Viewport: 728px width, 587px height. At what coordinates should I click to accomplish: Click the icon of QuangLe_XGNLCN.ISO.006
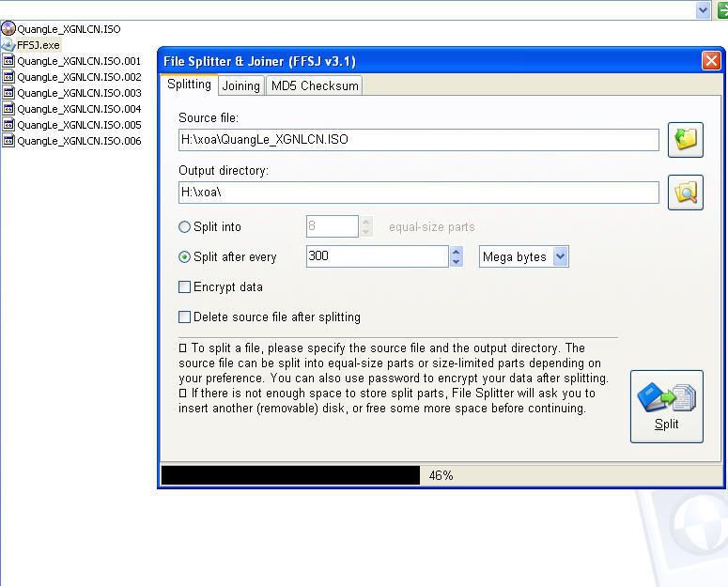[8, 141]
